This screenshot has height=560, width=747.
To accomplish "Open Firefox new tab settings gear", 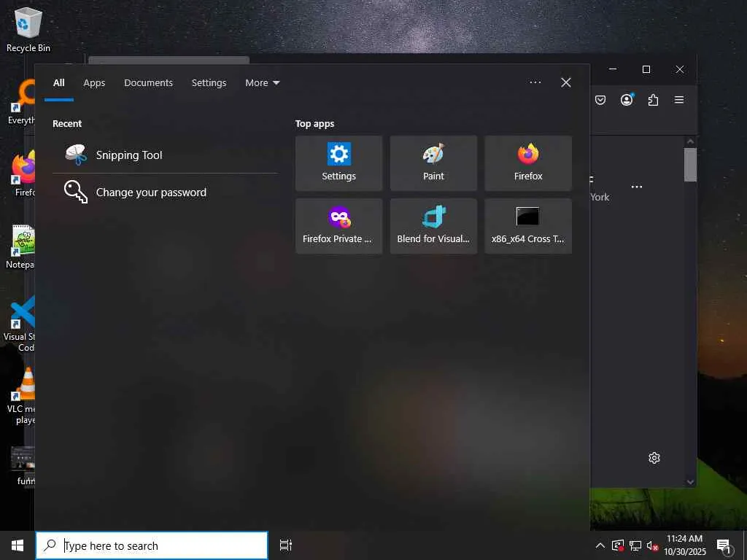I will (654, 458).
